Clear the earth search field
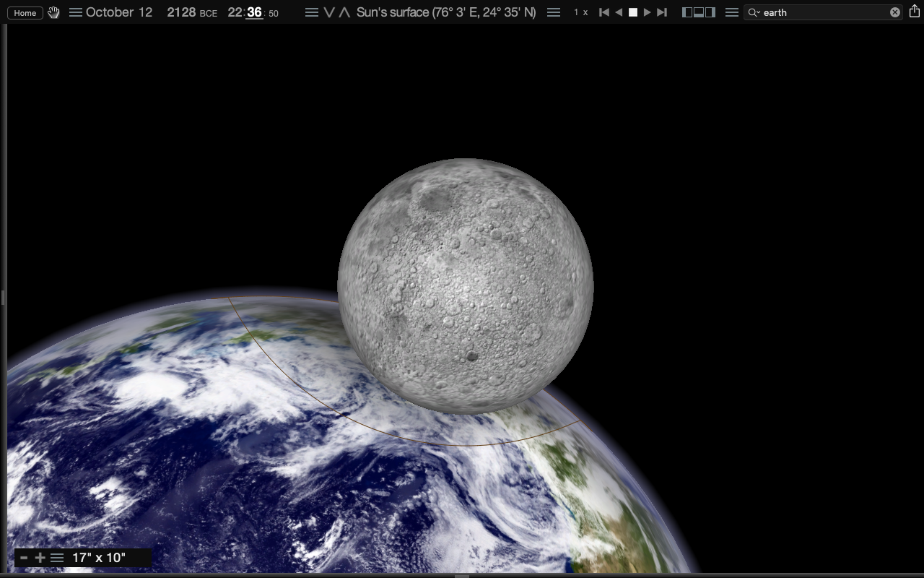Image resolution: width=924 pixels, height=578 pixels. coord(895,12)
